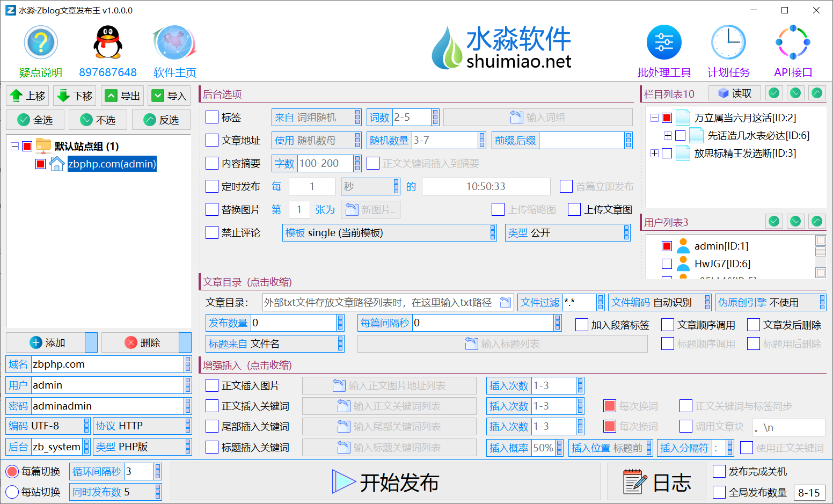Open the 编码 UTF-8 dropdown

(48, 426)
